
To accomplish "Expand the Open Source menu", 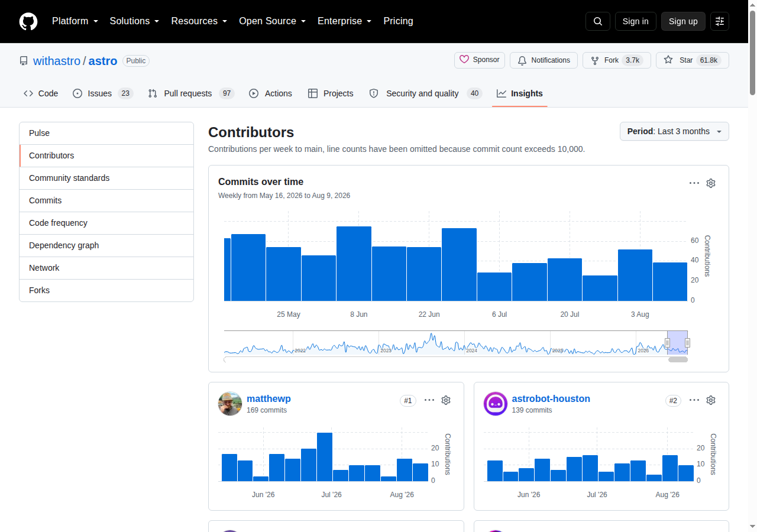I will (273, 21).
